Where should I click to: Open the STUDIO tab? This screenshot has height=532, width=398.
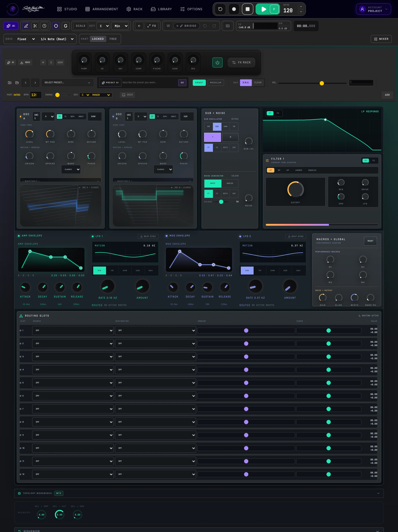(x=67, y=9)
